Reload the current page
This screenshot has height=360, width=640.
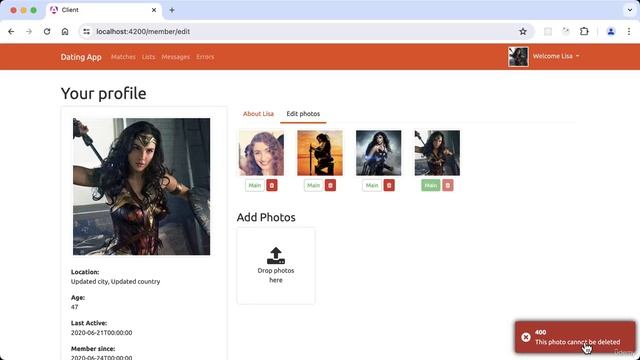point(47,31)
